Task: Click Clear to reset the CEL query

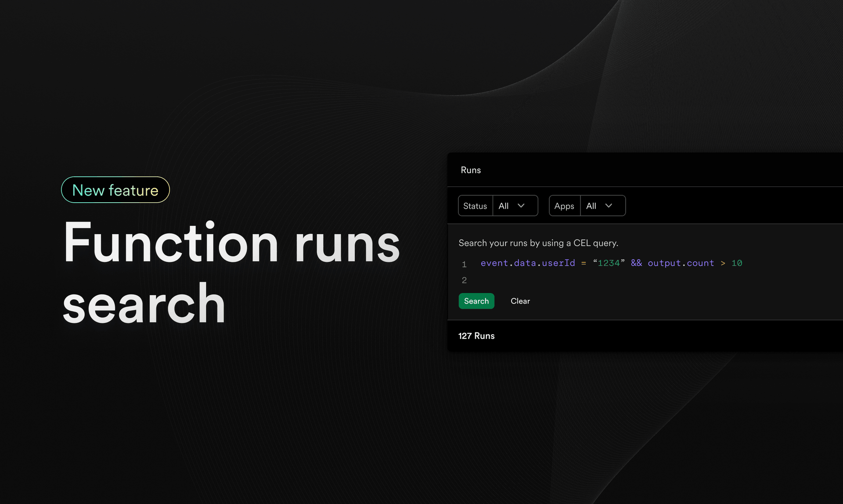Action: (520, 300)
